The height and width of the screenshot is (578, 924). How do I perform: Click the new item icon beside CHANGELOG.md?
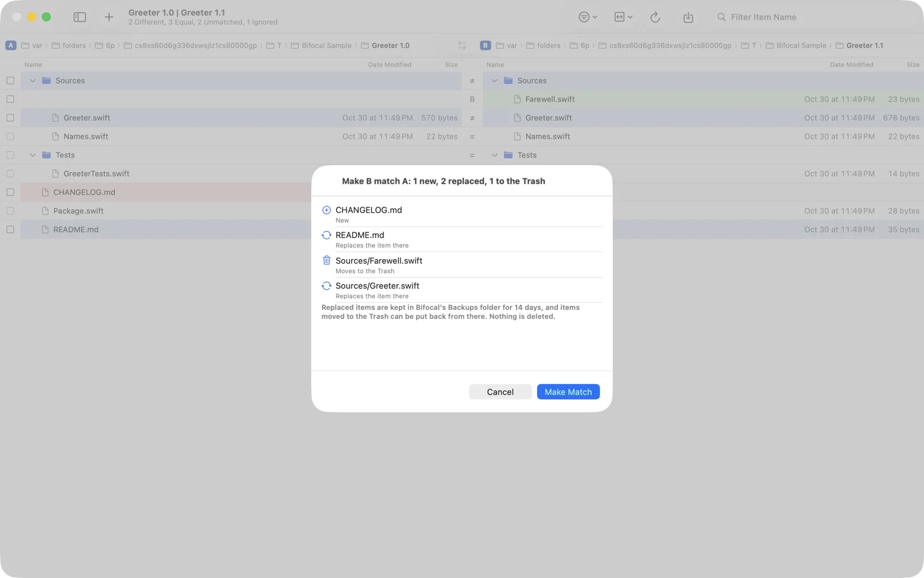(326, 210)
